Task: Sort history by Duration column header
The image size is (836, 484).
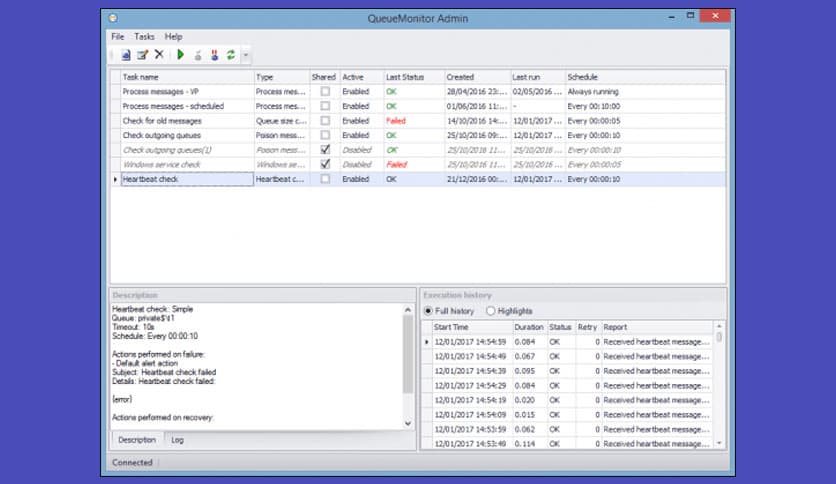Action: [x=529, y=327]
